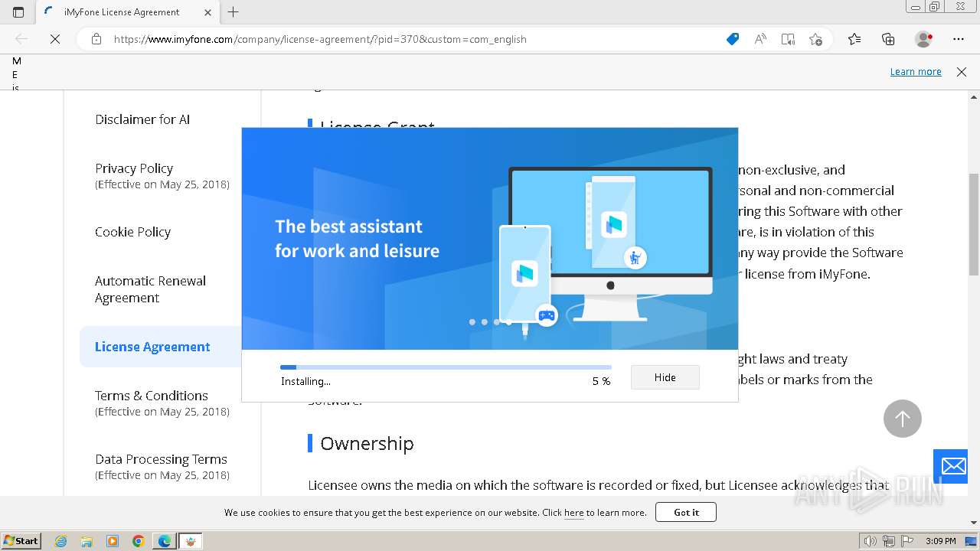The width and height of the screenshot is (980, 551).
Task: Open the volume control in tray
Action: tap(871, 541)
